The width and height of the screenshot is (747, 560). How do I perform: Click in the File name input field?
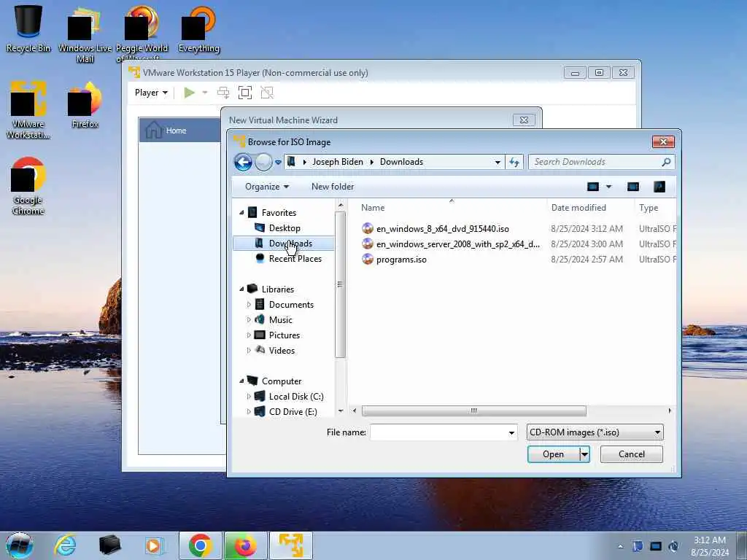438,432
